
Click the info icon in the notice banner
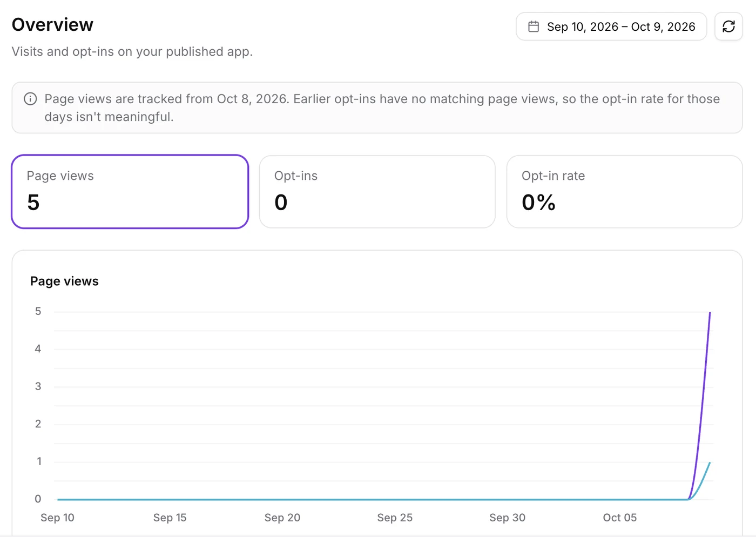30,99
